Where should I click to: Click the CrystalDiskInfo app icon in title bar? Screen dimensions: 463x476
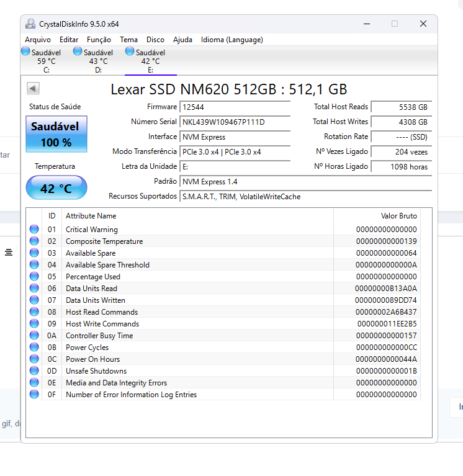(30, 24)
